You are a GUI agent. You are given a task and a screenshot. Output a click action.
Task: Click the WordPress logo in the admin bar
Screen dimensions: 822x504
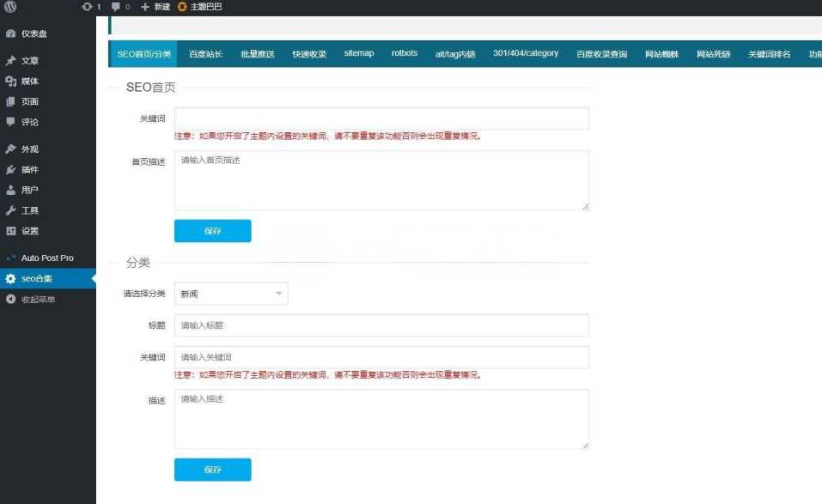coord(9,7)
